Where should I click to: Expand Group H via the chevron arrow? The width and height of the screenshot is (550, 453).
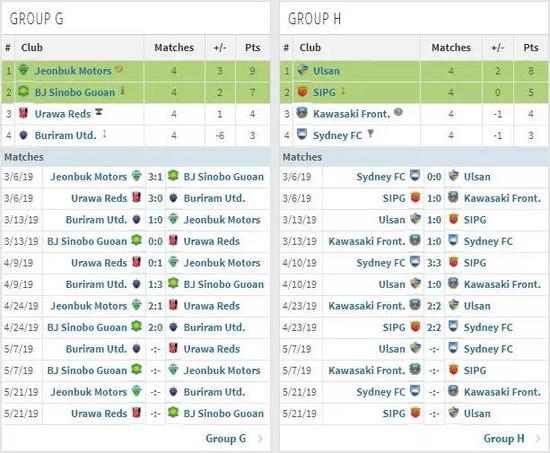coord(538,438)
